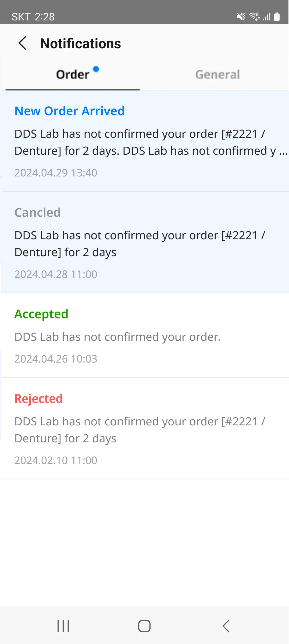Switch to the General tab
The width and height of the screenshot is (289, 644).
pyautogui.click(x=217, y=75)
